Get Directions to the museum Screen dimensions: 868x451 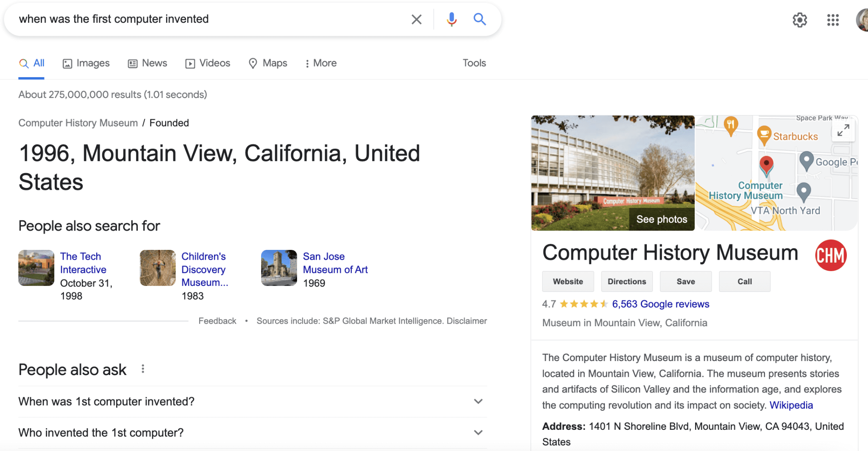627,282
